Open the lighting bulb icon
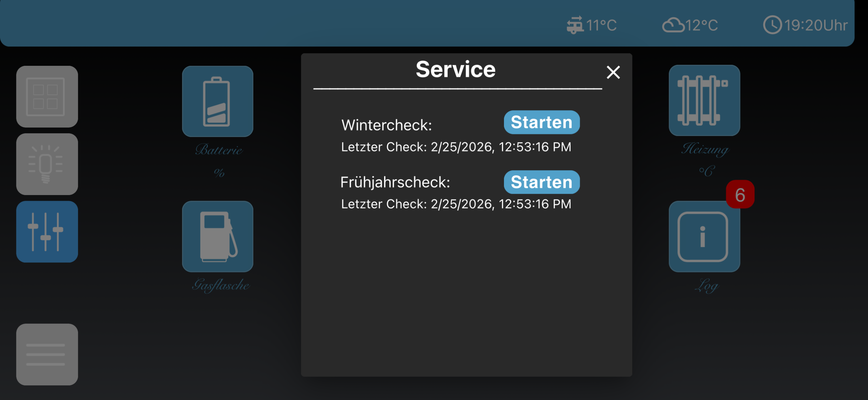Viewport: 868px width, 400px height. coord(47,164)
